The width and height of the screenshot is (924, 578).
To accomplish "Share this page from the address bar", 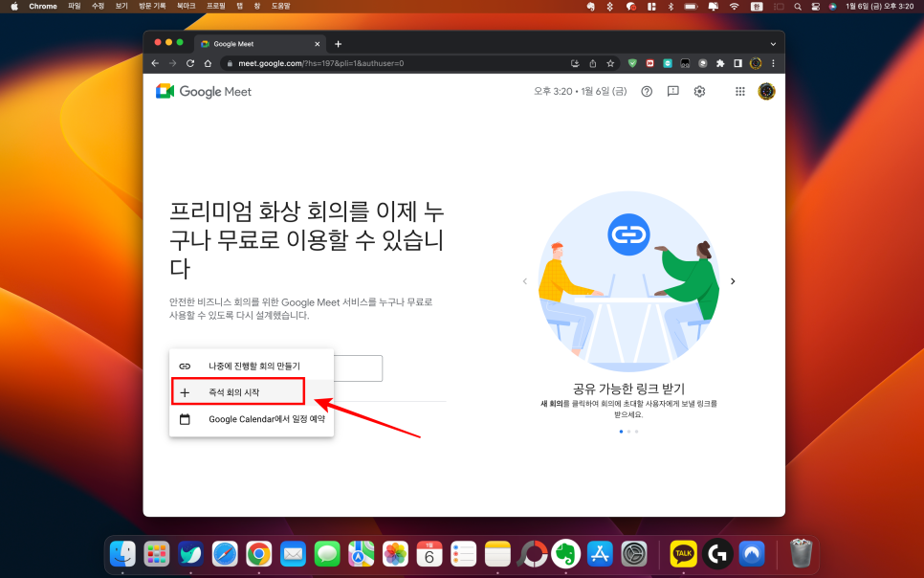I will click(593, 63).
